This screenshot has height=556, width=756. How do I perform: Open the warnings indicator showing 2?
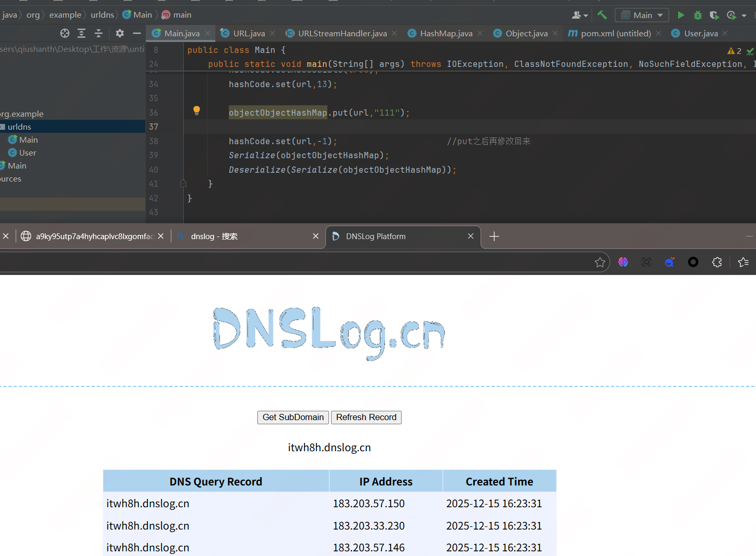pos(734,51)
